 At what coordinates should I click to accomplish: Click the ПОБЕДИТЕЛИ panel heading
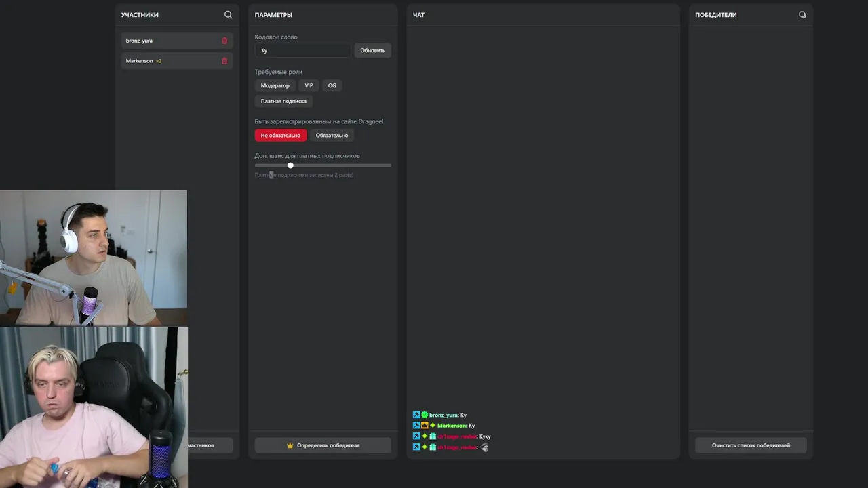pos(715,15)
